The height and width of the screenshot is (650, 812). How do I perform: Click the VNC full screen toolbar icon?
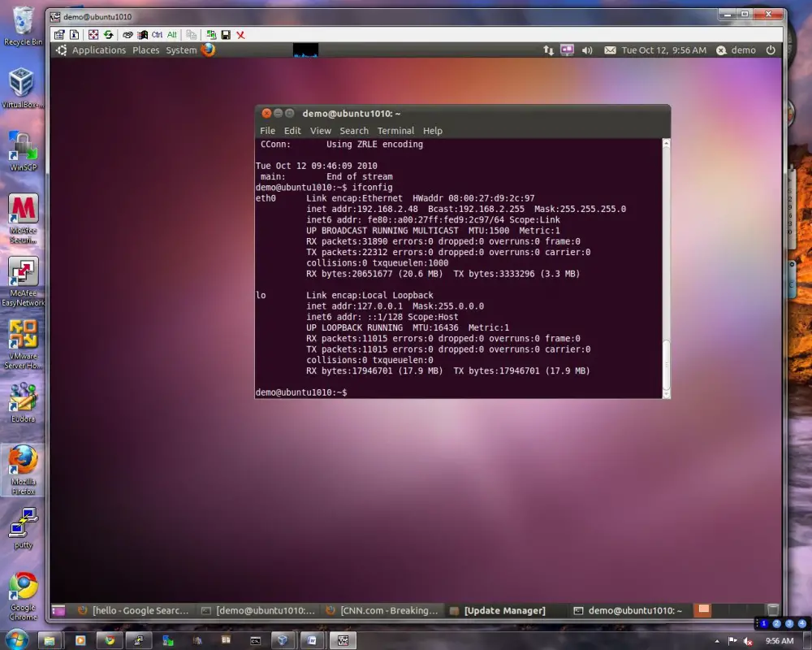93,35
